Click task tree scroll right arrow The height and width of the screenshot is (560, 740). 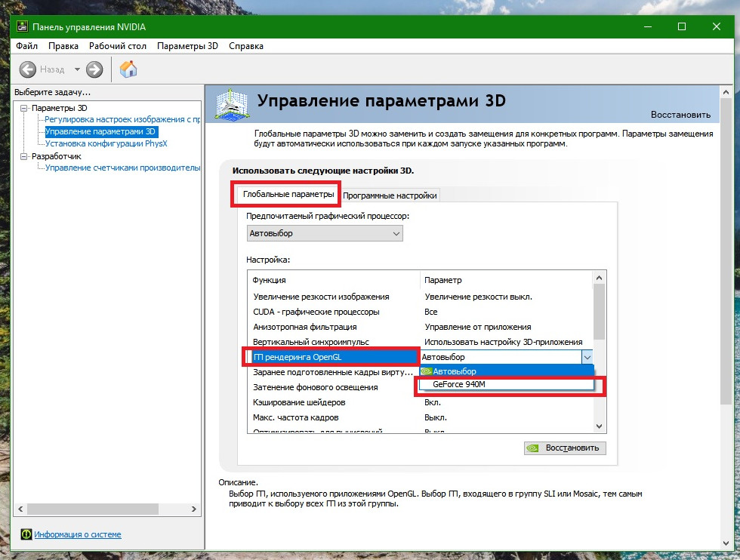point(194,509)
